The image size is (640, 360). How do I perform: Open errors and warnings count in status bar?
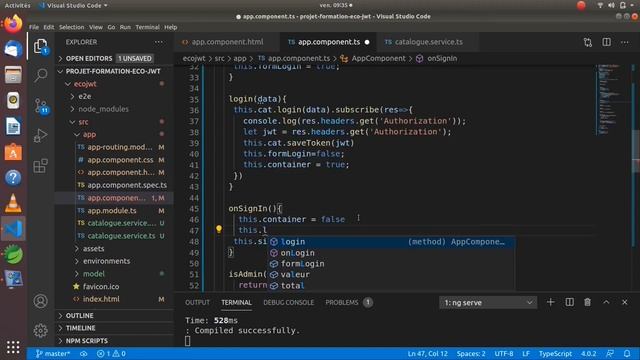(111, 353)
